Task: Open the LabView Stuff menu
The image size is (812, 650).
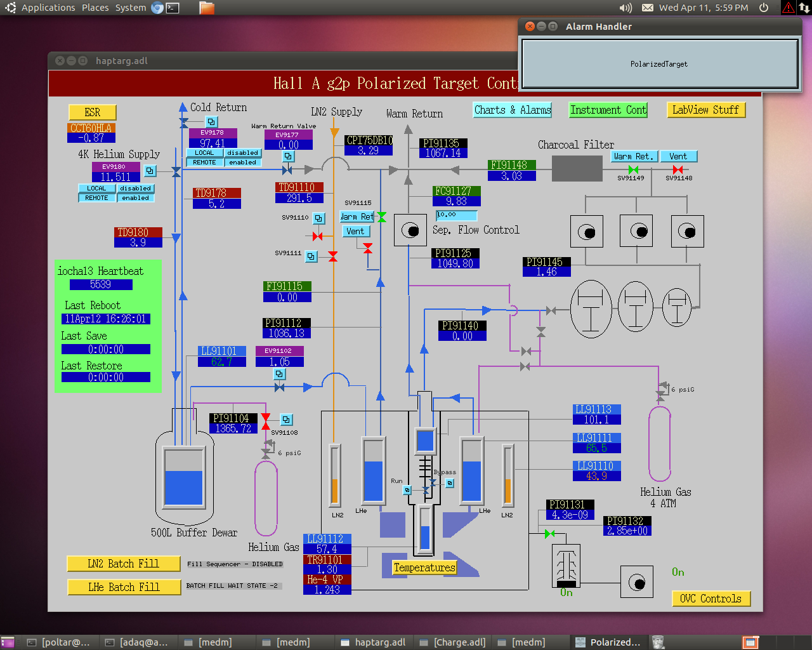Action: pyautogui.click(x=705, y=110)
